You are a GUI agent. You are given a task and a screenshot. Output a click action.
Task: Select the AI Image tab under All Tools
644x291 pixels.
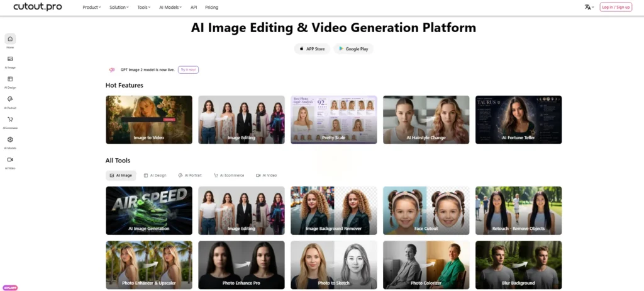coord(121,175)
